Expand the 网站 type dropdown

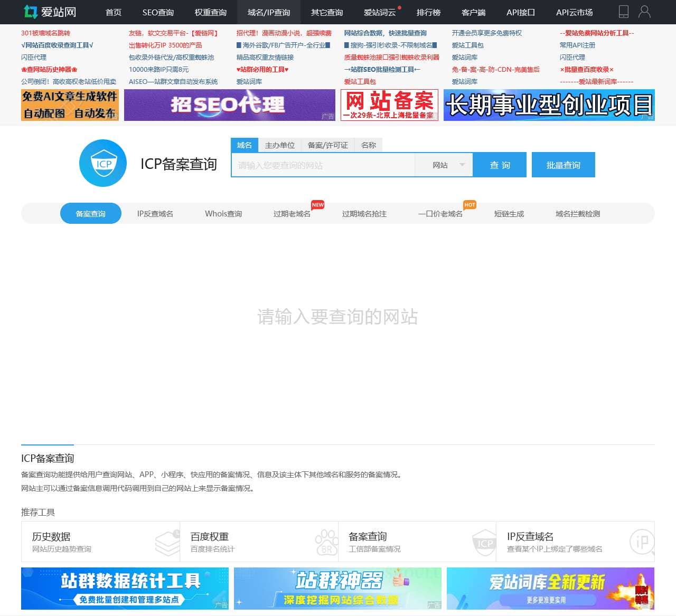(444, 165)
